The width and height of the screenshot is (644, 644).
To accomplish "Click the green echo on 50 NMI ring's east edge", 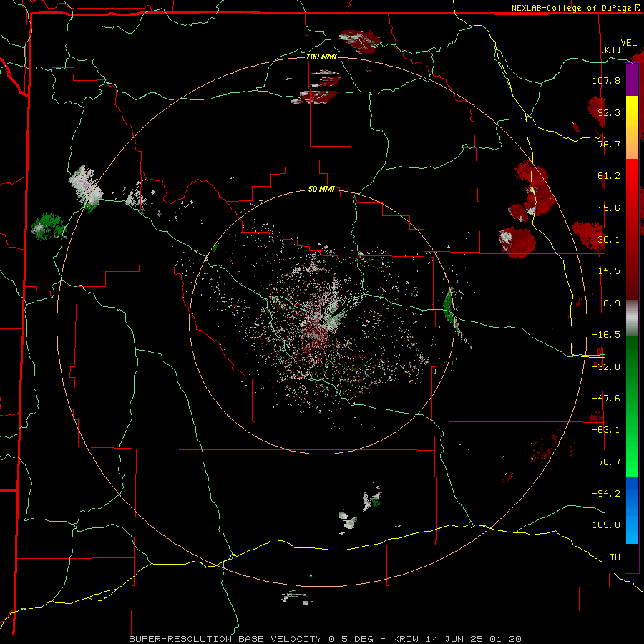I will [x=449, y=306].
